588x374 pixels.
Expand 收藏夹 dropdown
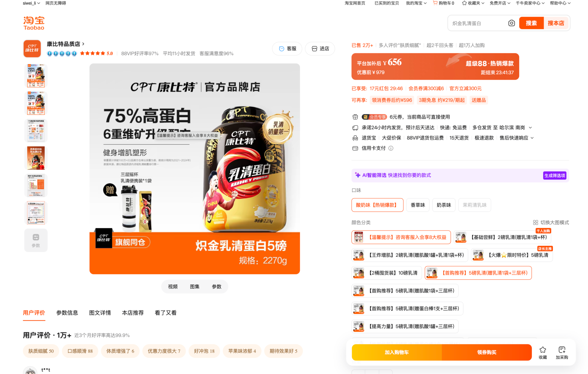click(473, 3)
